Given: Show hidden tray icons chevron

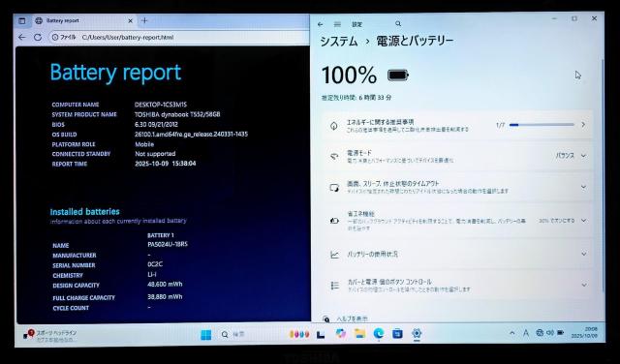Looking at the screenshot, I should point(512,333).
